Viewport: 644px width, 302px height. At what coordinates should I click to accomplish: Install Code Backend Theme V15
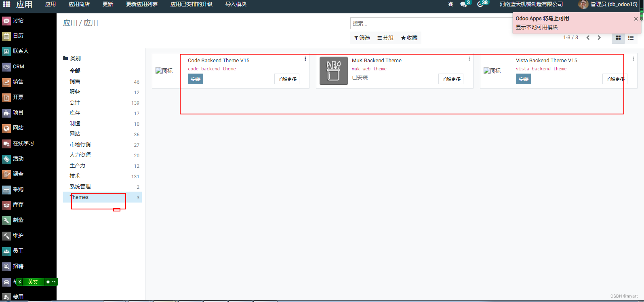click(196, 79)
